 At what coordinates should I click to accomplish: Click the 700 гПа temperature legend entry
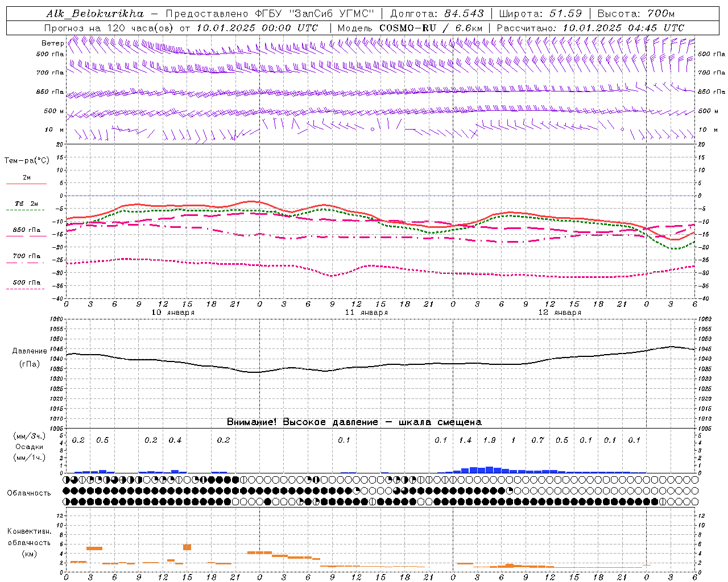pyautogui.click(x=27, y=256)
